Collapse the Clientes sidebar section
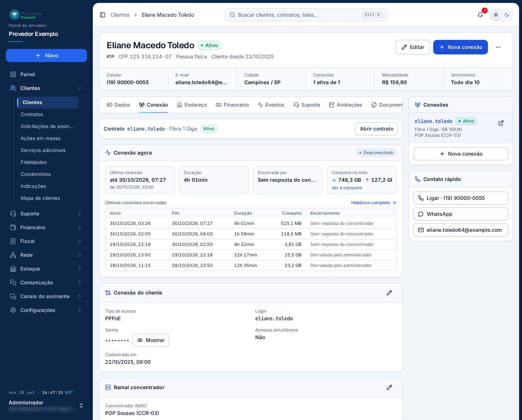This screenshot has width=522, height=420. pos(46,88)
